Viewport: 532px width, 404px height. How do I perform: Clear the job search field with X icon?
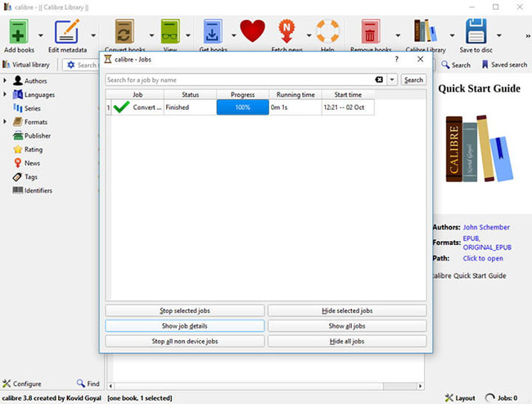[379, 79]
